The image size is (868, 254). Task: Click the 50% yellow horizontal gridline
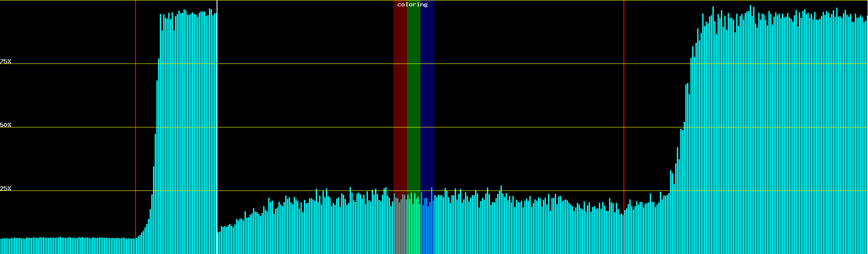297,127
